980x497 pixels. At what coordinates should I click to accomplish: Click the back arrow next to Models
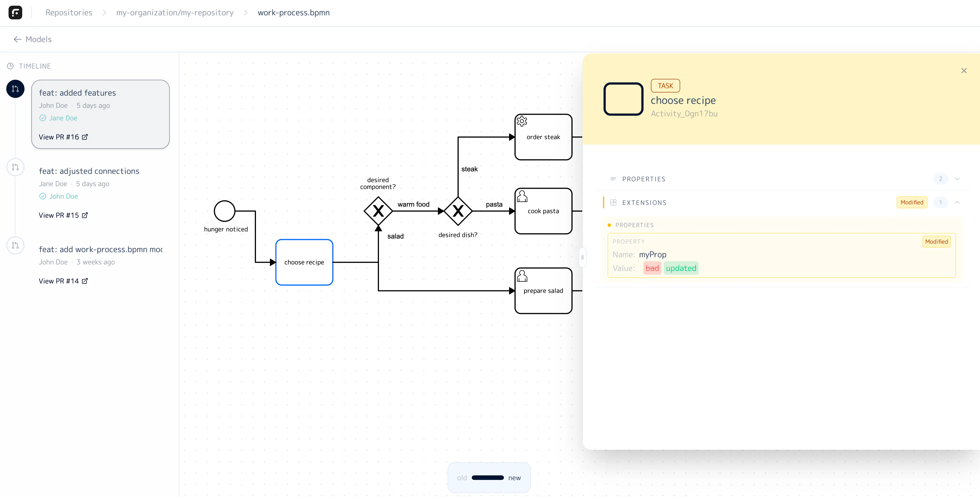(x=17, y=39)
